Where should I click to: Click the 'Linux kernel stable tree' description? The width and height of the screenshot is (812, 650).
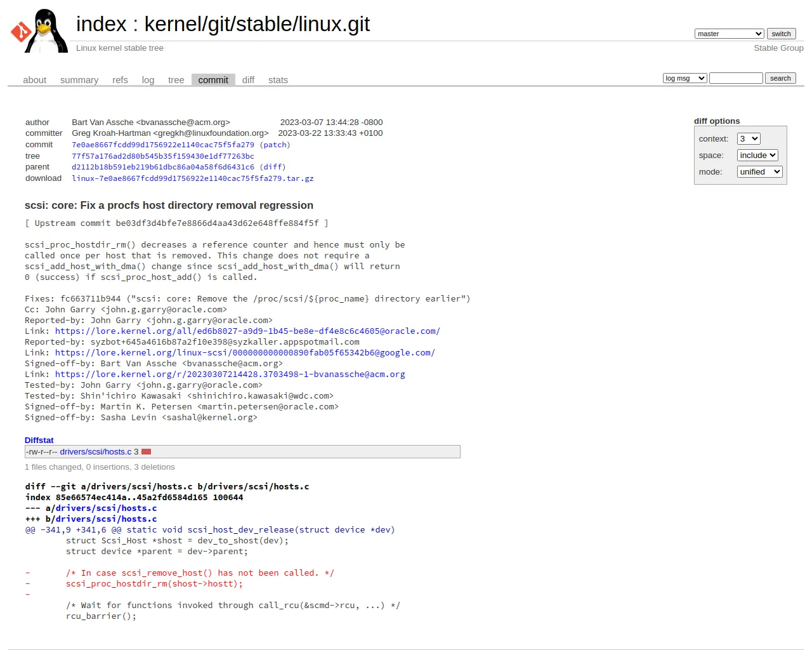coord(120,48)
